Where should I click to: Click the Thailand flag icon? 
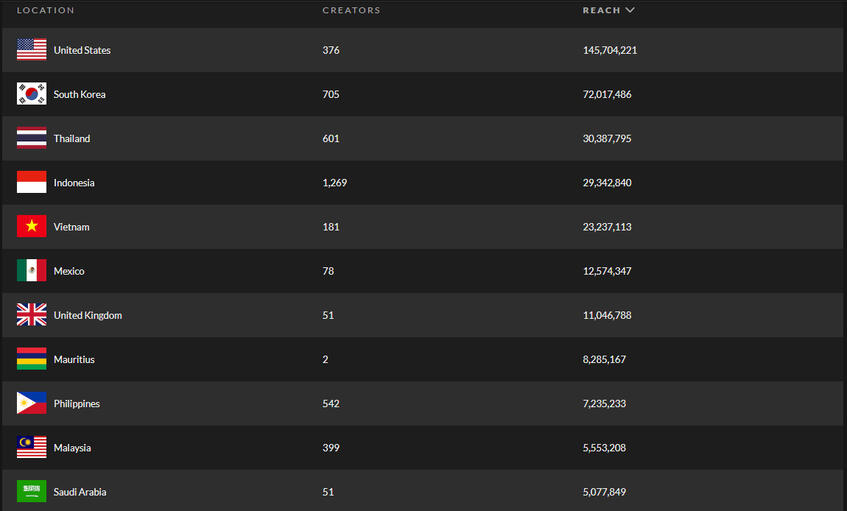tap(31, 138)
